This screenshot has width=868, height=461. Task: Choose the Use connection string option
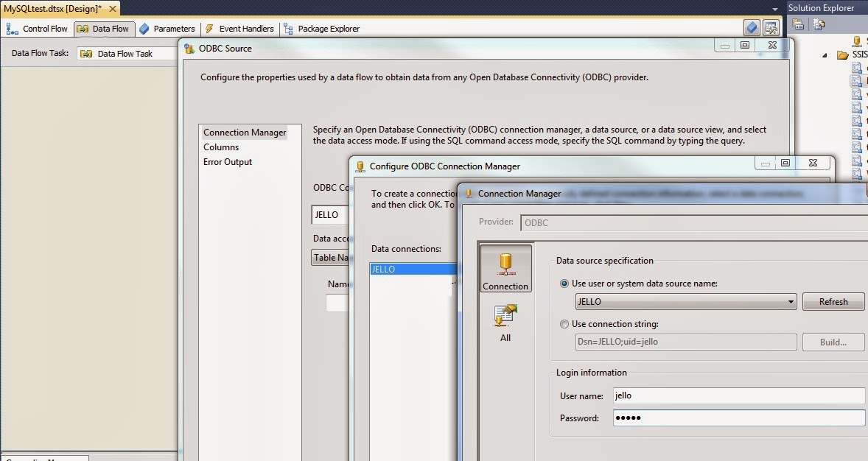pos(564,324)
